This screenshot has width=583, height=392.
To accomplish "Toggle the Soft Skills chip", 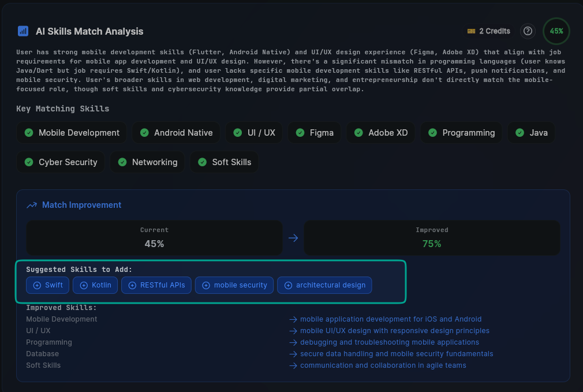I will tap(224, 162).
